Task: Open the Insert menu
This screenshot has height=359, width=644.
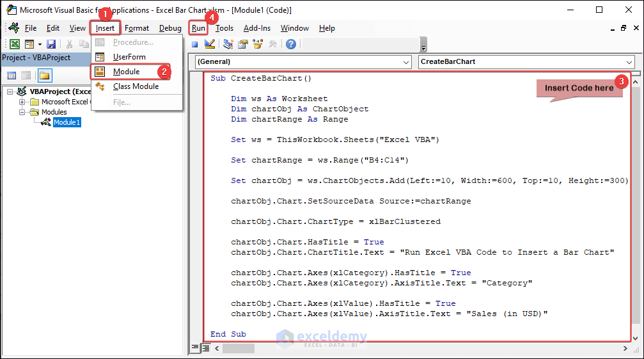Action: click(x=105, y=28)
